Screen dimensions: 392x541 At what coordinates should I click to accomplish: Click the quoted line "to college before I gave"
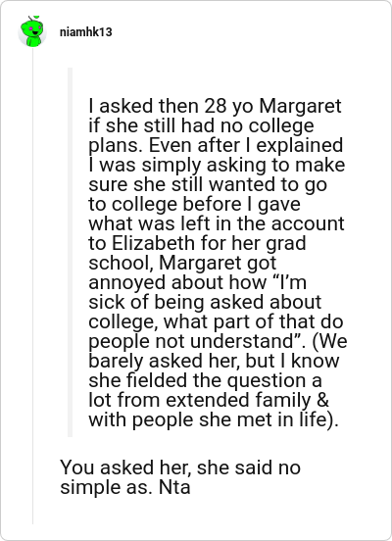point(195,204)
